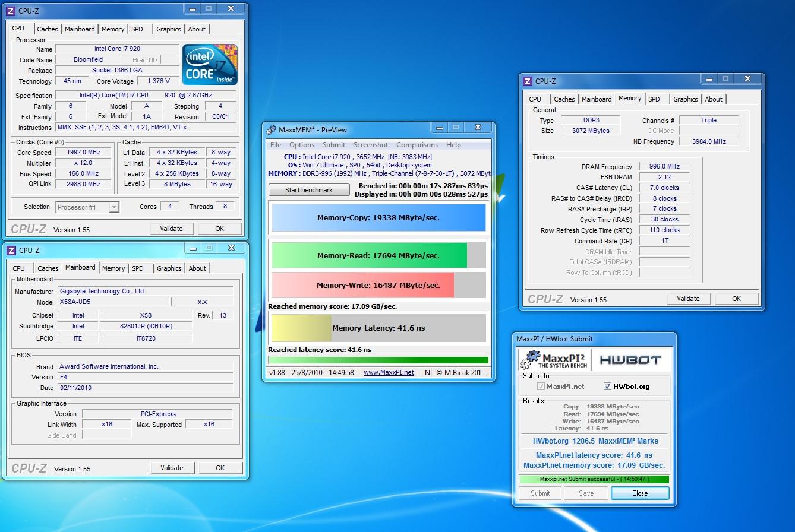Image resolution: width=795 pixels, height=532 pixels.
Task: Open the Submit menu in MaxxMEM²
Action: (x=333, y=145)
